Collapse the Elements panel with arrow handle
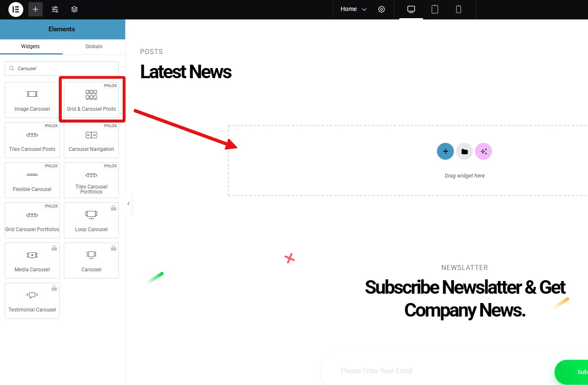The height and width of the screenshot is (385, 588). (128, 204)
